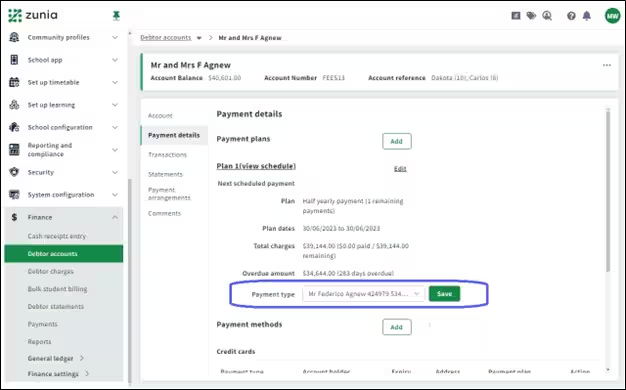Select the Payment details tab
Screen dimensions: 626x390
click(174, 135)
